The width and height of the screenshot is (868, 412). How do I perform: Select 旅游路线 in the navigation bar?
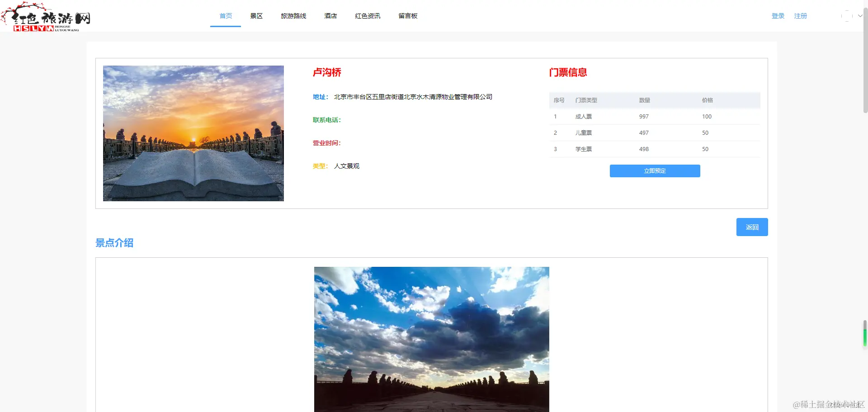[293, 16]
